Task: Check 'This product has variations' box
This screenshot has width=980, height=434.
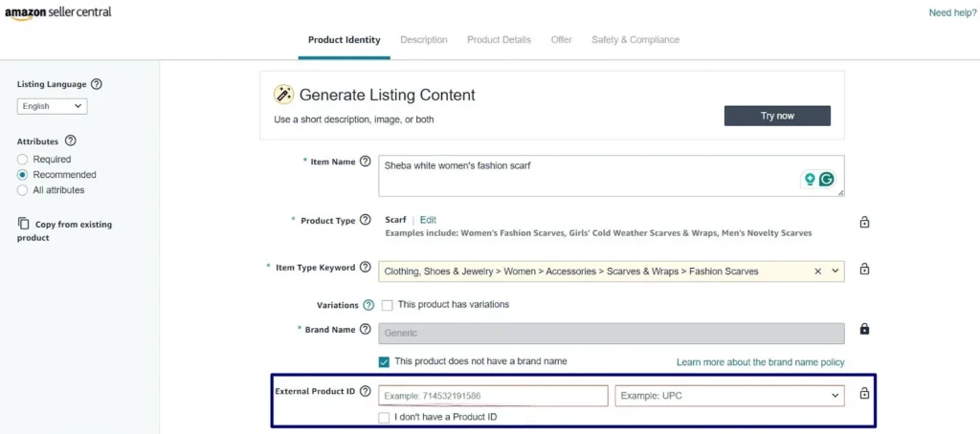Action: click(x=387, y=305)
